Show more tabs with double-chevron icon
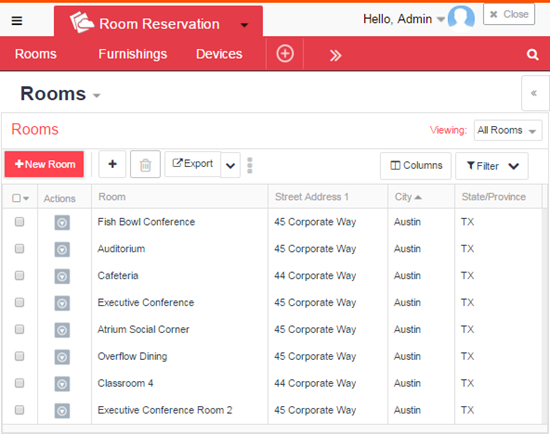550x434 pixels. pos(335,55)
